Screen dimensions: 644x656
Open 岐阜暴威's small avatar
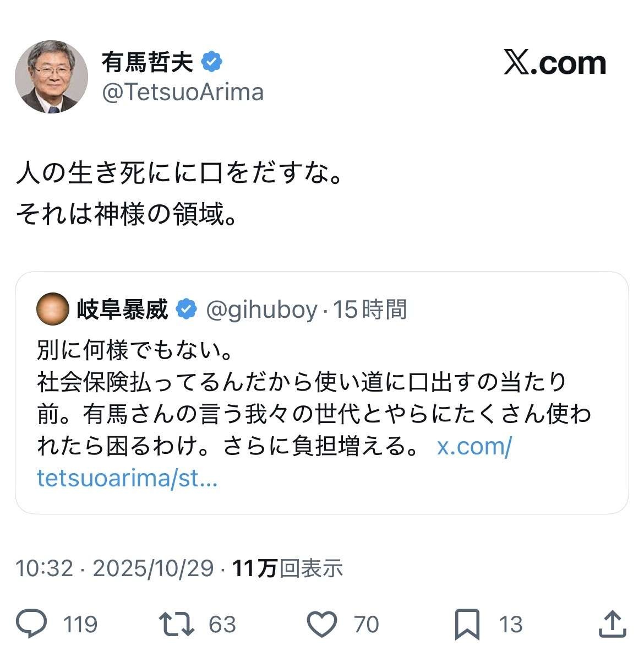(x=53, y=310)
